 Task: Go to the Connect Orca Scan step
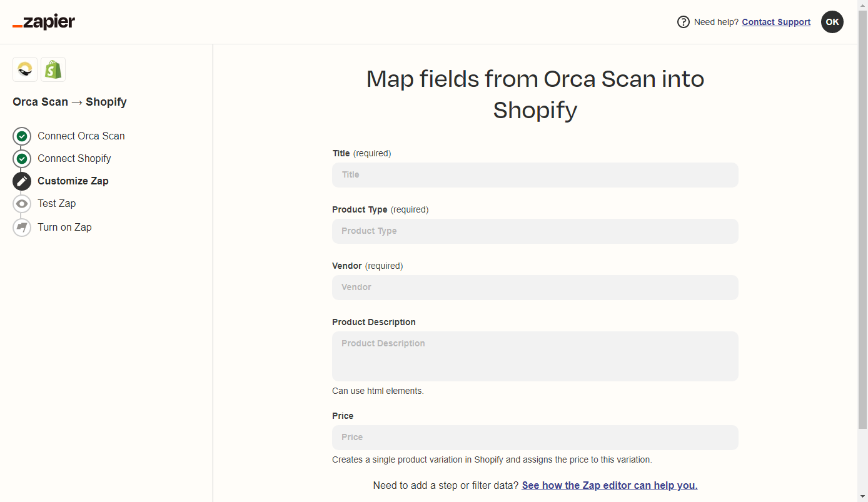[81, 136]
